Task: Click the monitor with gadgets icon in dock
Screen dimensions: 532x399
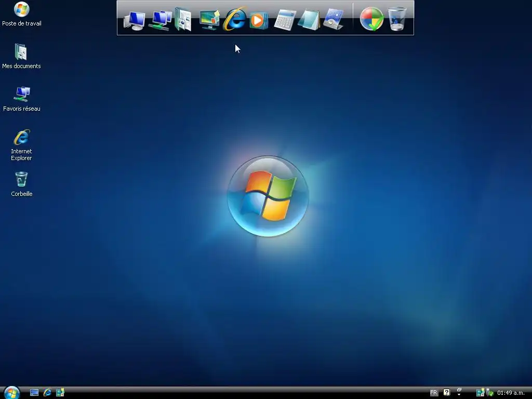Action: 209,20
